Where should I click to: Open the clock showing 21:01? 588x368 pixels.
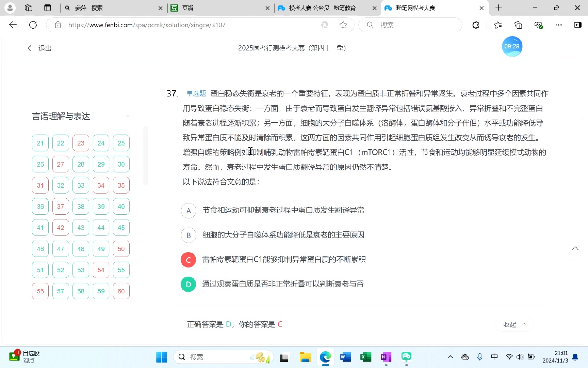point(555,357)
